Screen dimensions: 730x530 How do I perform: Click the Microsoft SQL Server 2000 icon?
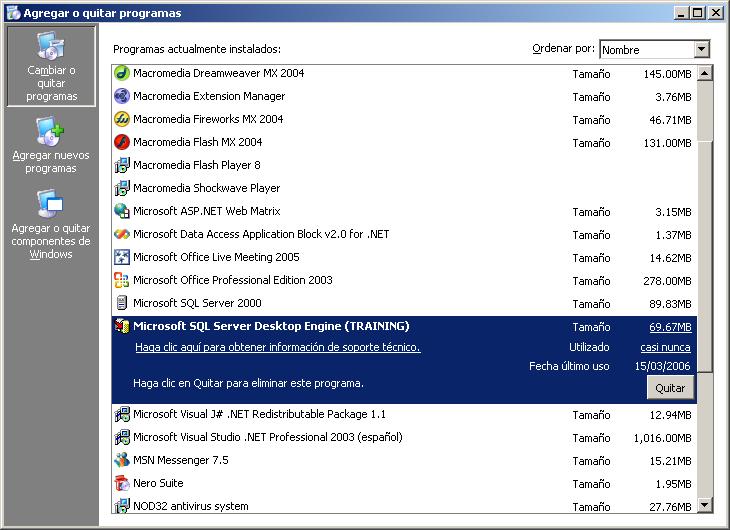tap(122, 303)
